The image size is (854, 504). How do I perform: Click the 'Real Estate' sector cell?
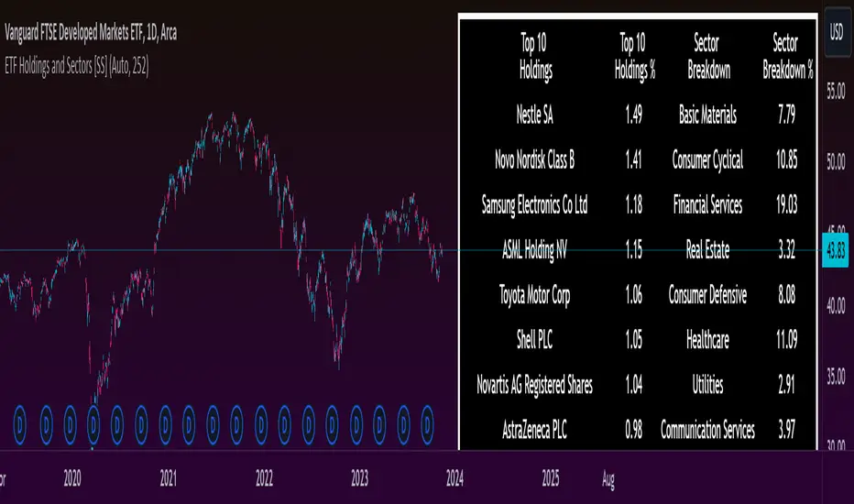(707, 250)
